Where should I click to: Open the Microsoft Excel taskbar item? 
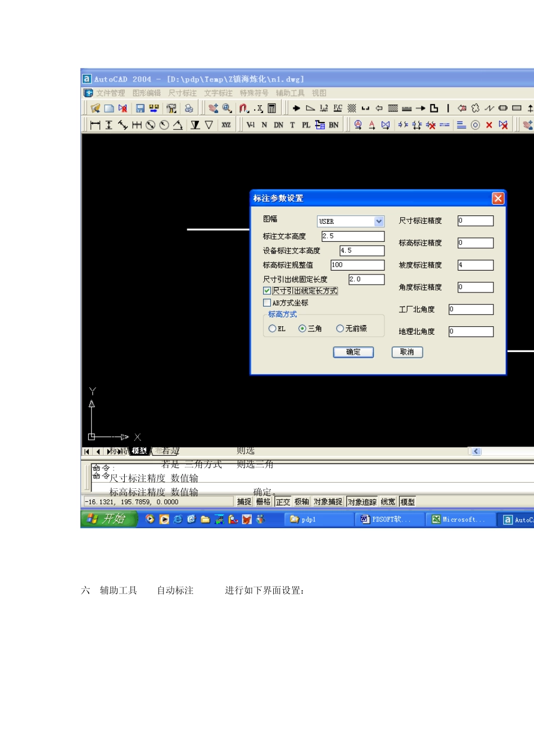click(460, 520)
